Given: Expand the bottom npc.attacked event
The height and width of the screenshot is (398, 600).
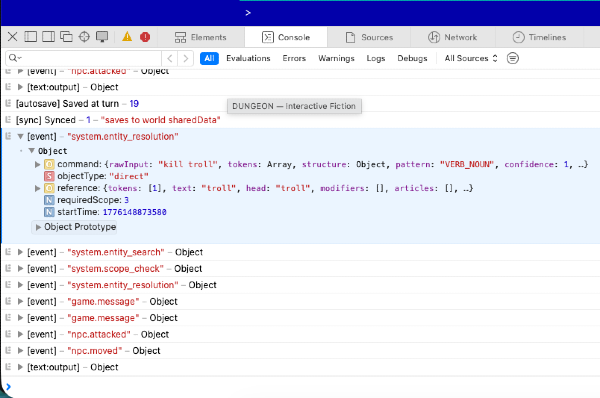Looking at the screenshot, I should tap(20, 334).
